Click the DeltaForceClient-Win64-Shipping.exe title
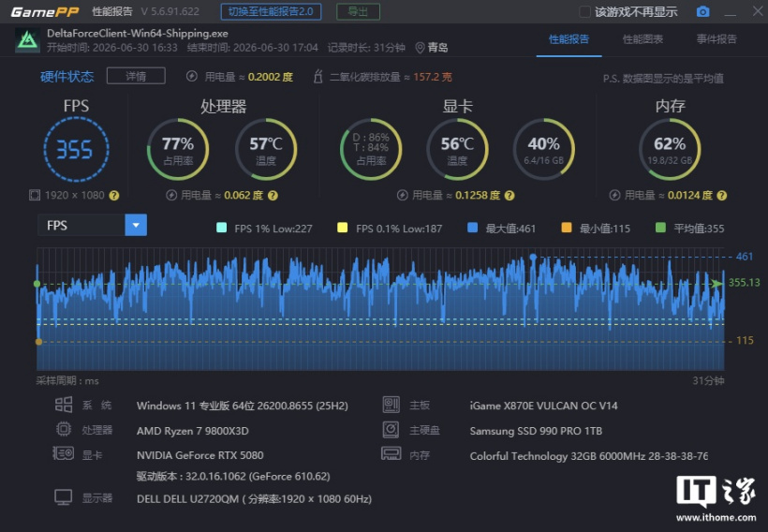768x532 pixels. (138, 34)
